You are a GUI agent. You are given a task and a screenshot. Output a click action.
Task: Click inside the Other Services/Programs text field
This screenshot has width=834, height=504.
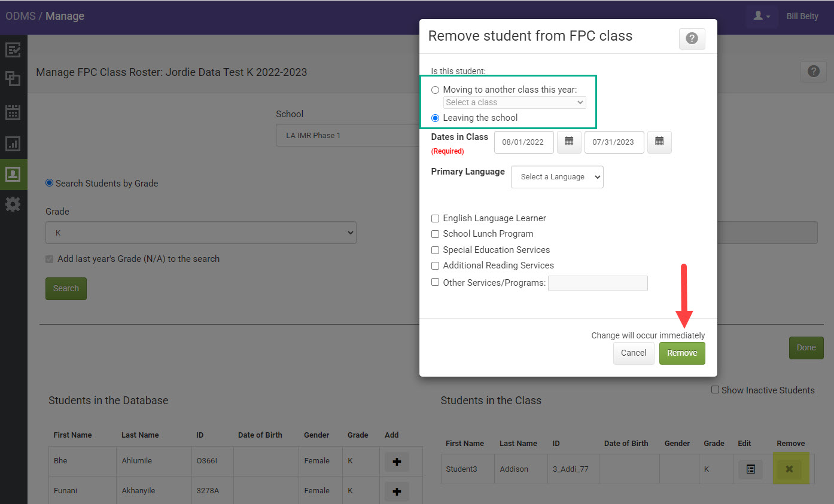598,283
